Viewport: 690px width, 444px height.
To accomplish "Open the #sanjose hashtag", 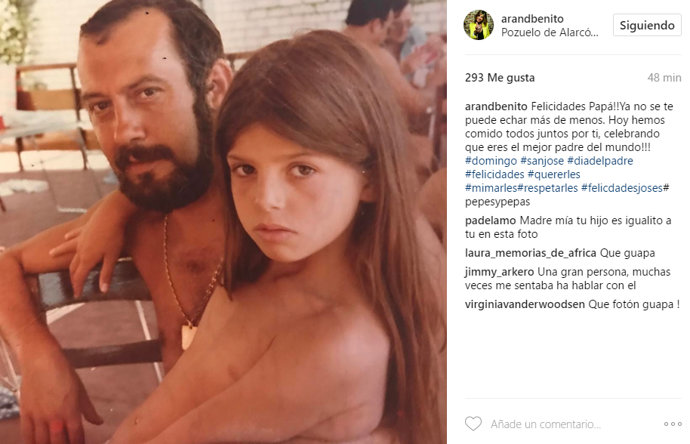I will (x=542, y=161).
